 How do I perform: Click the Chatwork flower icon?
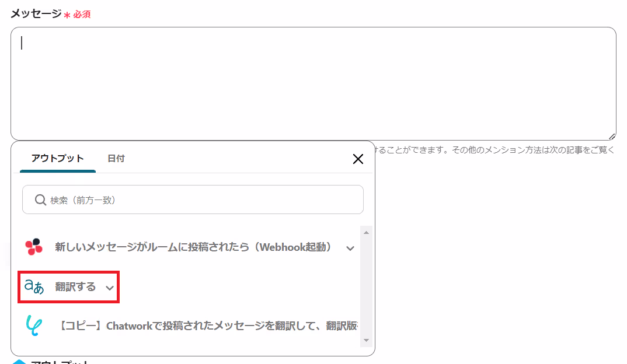(x=34, y=247)
